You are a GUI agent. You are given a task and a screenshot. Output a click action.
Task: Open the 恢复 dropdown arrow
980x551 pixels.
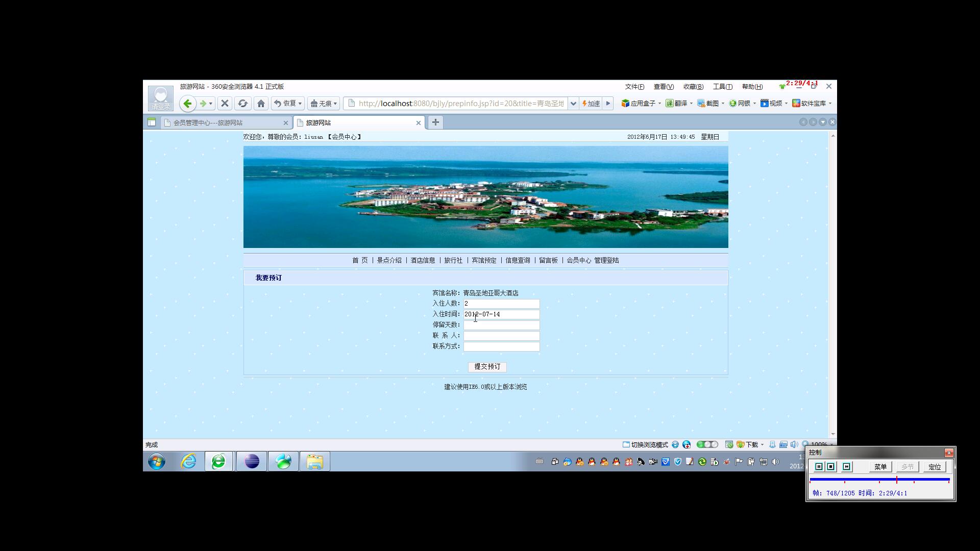pyautogui.click(x=300, y=104)
